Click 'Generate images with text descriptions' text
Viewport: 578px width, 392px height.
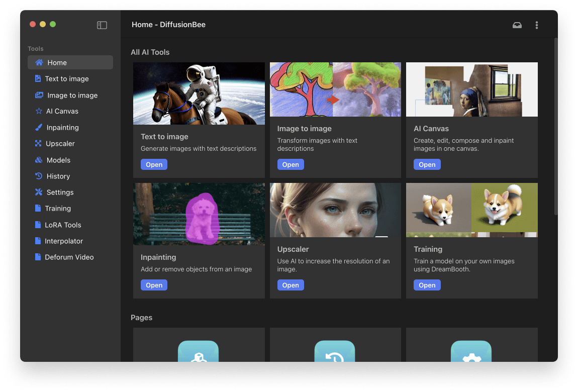(199, 148)
